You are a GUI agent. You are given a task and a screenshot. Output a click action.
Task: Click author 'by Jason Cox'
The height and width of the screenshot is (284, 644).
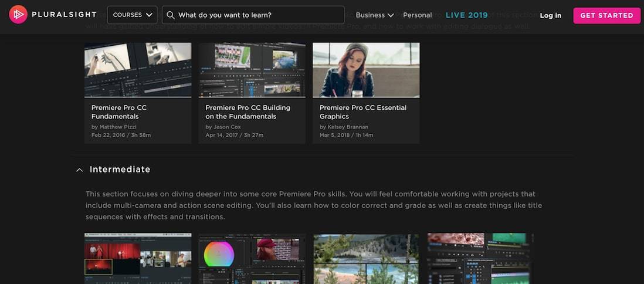coord(223,127)
